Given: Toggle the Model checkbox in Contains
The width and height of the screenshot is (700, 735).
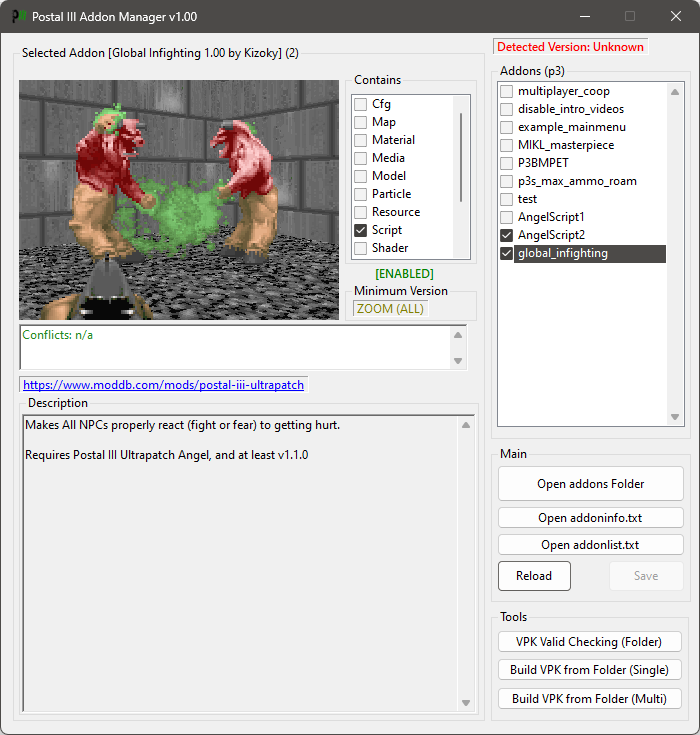Looking at the screenshot, I should [x=361, y=176].
